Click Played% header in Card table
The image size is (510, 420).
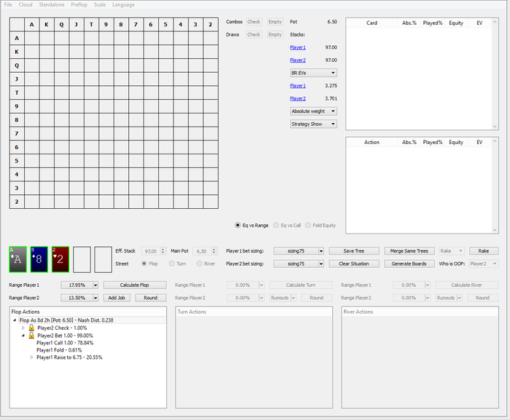[432, 23]
